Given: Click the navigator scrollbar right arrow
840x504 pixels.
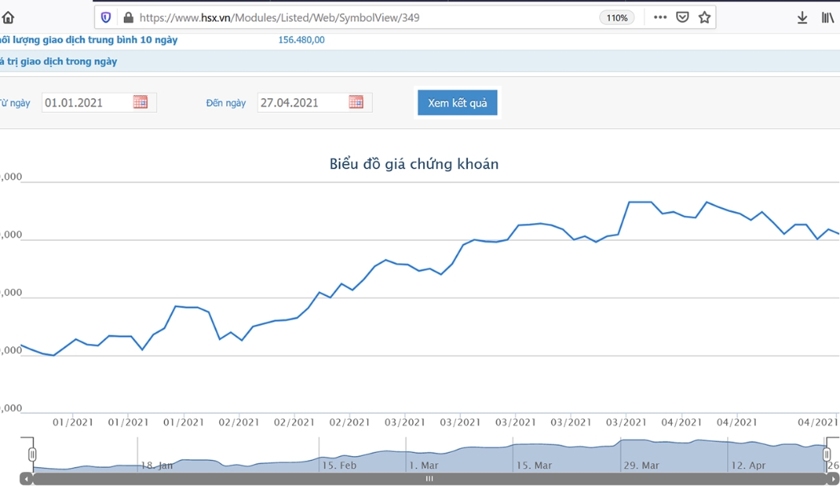Looking at the screenshot, I should click(x=833, y=479).
